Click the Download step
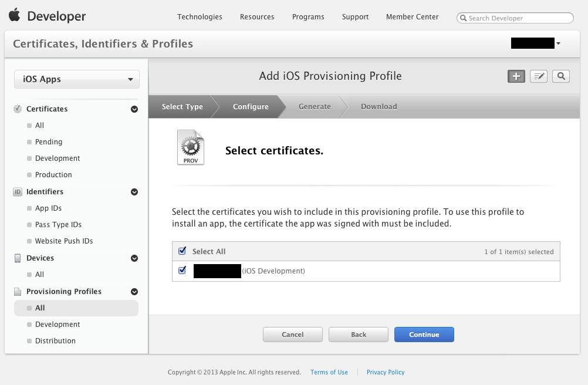This screenshot has width=588, height=385. (379, 106)
